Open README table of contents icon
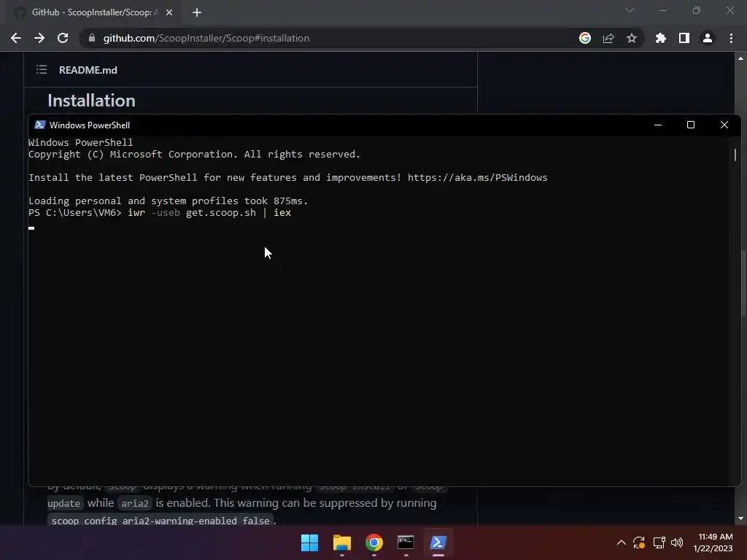The height and width of the screenshot is (560, 747). tap(42, 69)
